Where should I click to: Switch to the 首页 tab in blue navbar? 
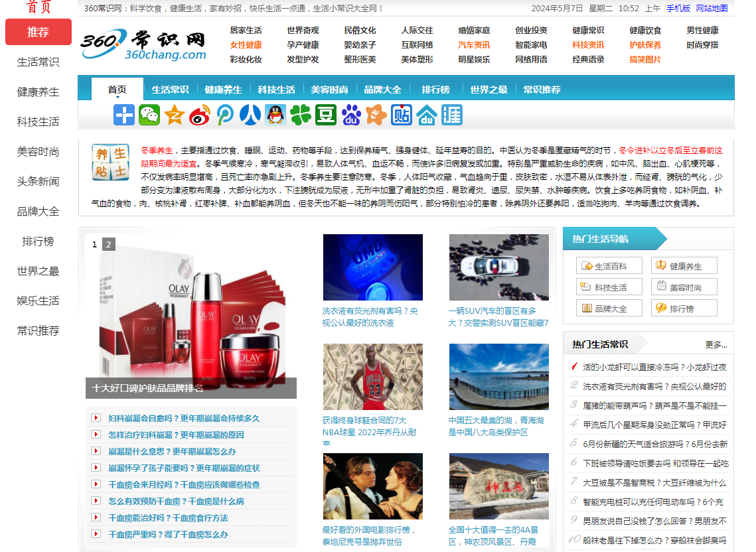pos(117,90)
